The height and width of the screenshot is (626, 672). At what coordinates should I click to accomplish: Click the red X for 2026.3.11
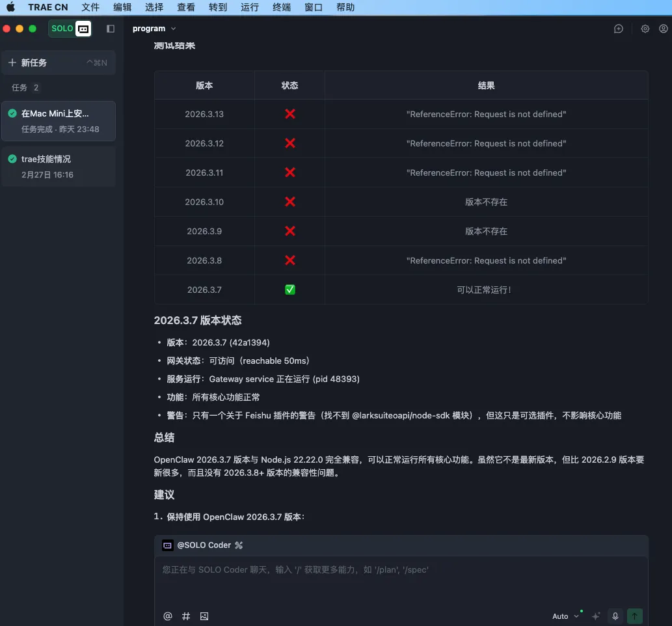[289, 172]
